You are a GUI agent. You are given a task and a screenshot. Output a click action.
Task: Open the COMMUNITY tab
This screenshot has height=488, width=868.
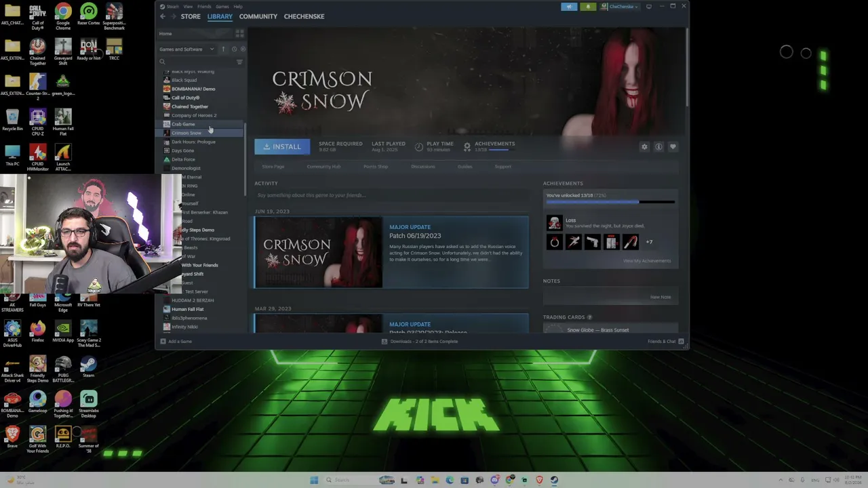pos(258,16)
